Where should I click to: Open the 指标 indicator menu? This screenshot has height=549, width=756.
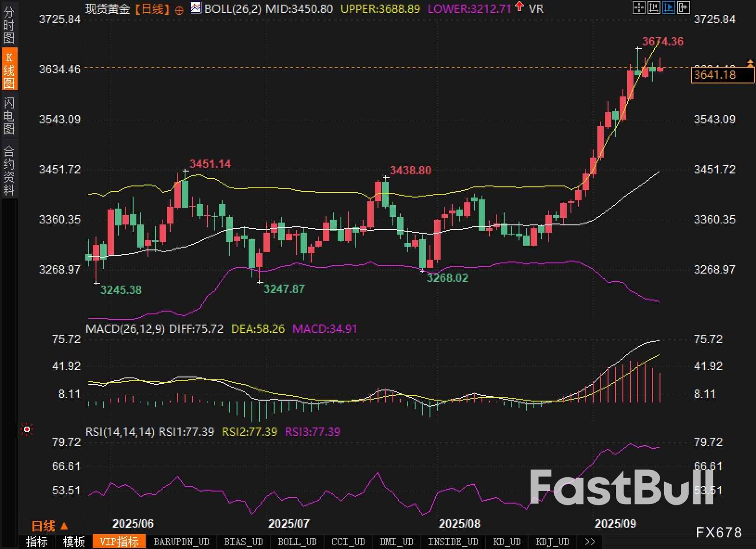[x=37, y=542]
